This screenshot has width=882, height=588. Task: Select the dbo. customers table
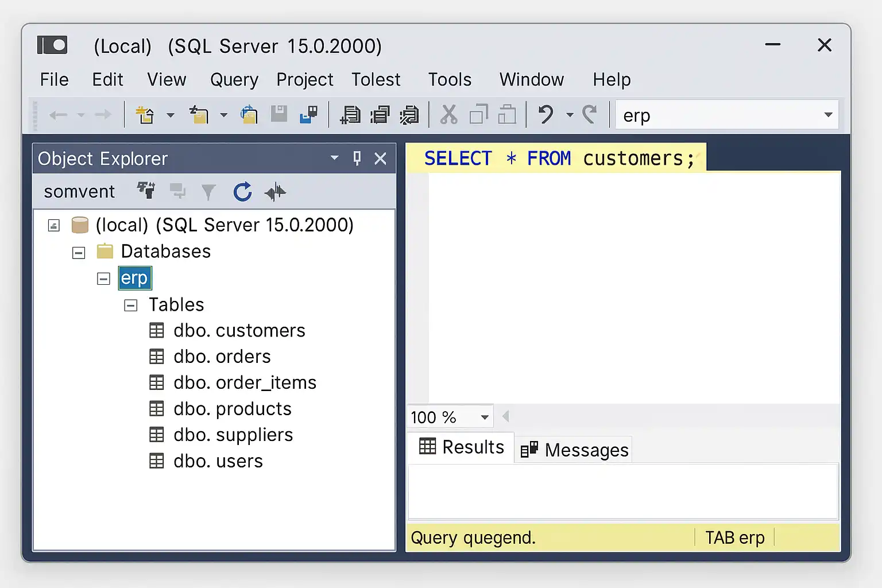(x=239, y=331)
